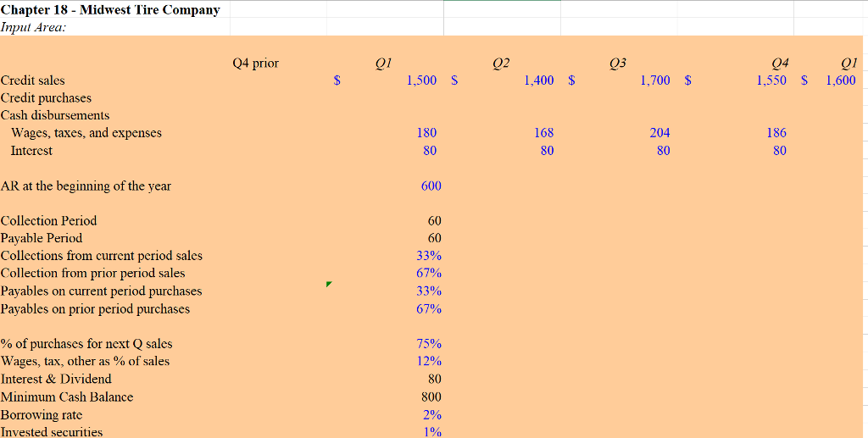868x438 pixels.
Task: Select the Q1 header above the 1,600 value
Action: point(849,64)
